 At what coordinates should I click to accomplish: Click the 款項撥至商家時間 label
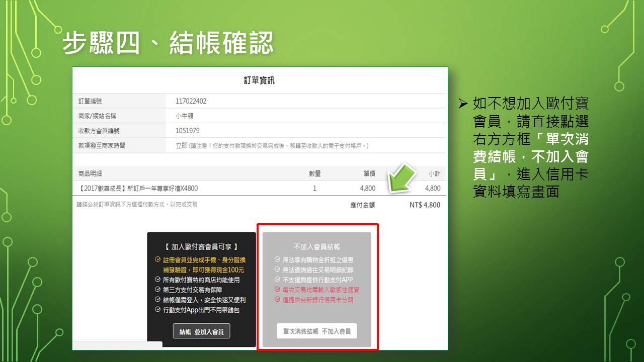click(x=102, y=145)
